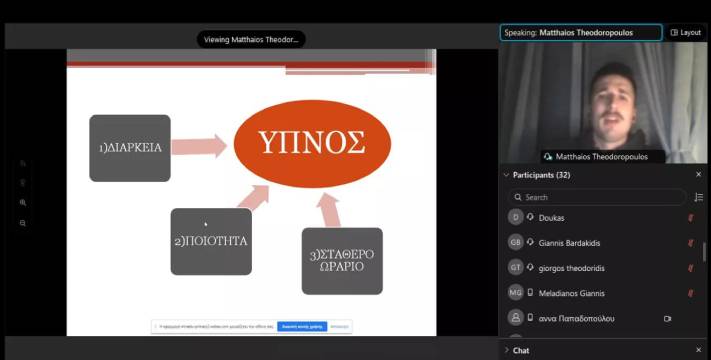The height and width of the screenshot is (360, 711).
Task: Click the blue stop sharing button
Action: (x=302, y=326)
